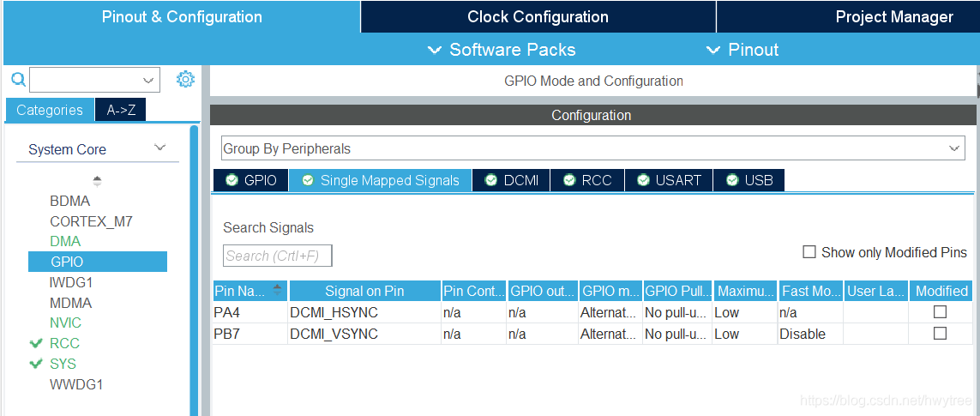
Task: Switch to Clock Configuration tab
Action: [538, 17]
